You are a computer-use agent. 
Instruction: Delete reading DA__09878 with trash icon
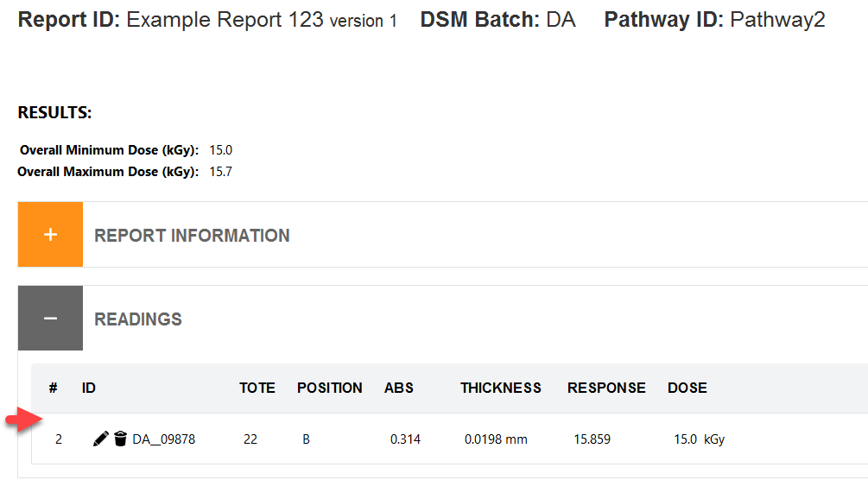coord(120,439)
